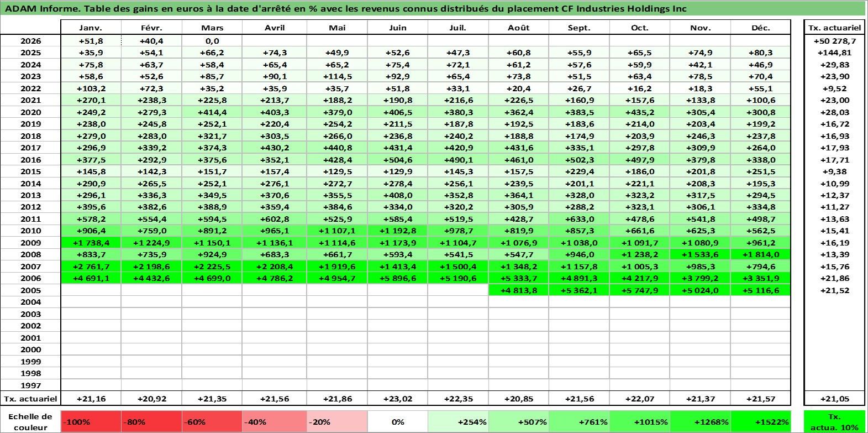The width and height of the screenshot is (868, 433).
Task: Click the +9,52 actuarial rate for 2022
Action: pos(834,88)
